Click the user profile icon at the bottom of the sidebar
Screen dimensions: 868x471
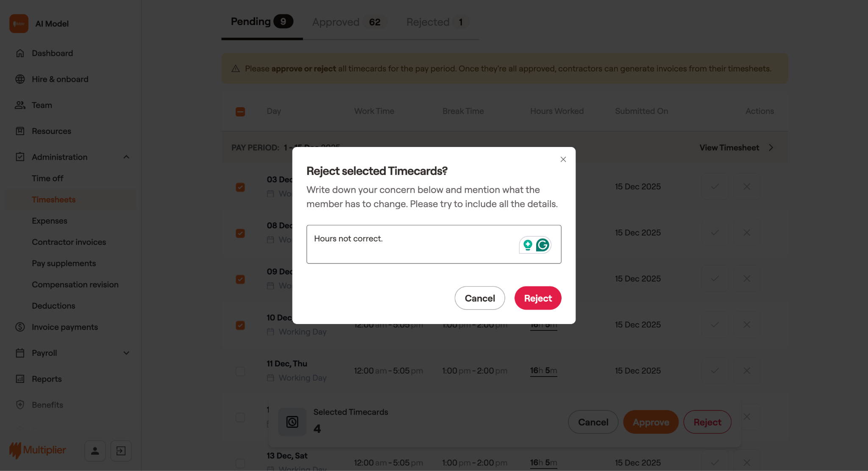95,451
